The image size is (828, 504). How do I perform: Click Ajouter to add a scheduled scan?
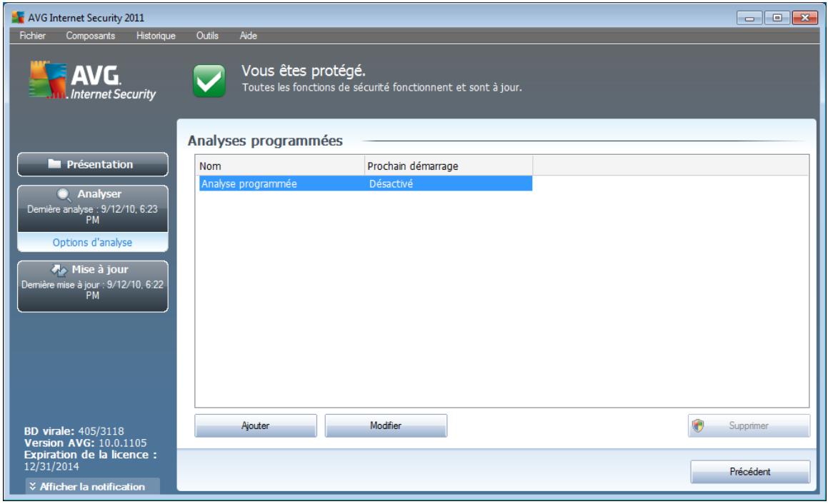(x=256, y=425)
